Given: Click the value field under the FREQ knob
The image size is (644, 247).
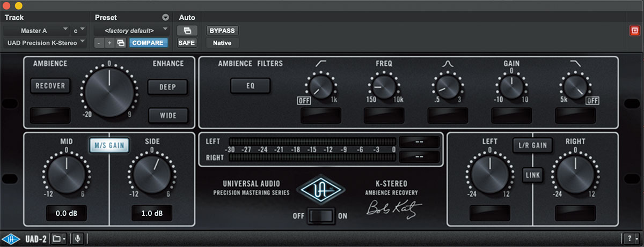Looking at the screenshot, I should [384, 115].
